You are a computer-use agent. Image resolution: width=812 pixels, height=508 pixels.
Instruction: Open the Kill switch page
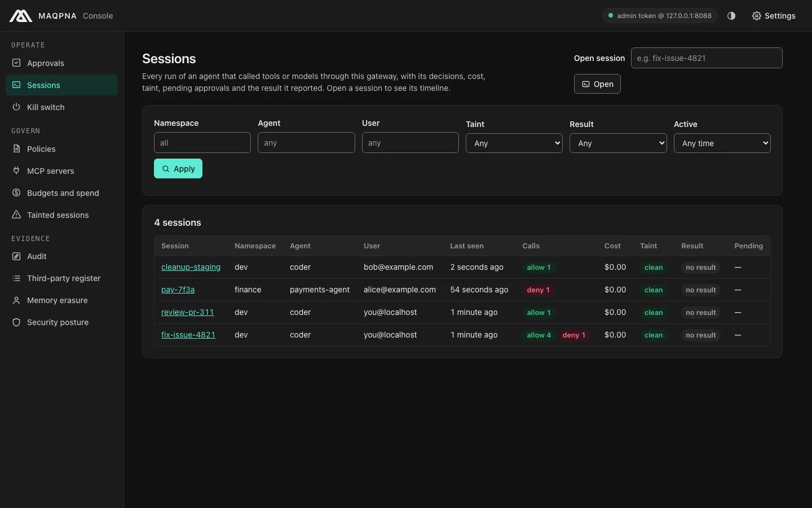tap(62, 107)
